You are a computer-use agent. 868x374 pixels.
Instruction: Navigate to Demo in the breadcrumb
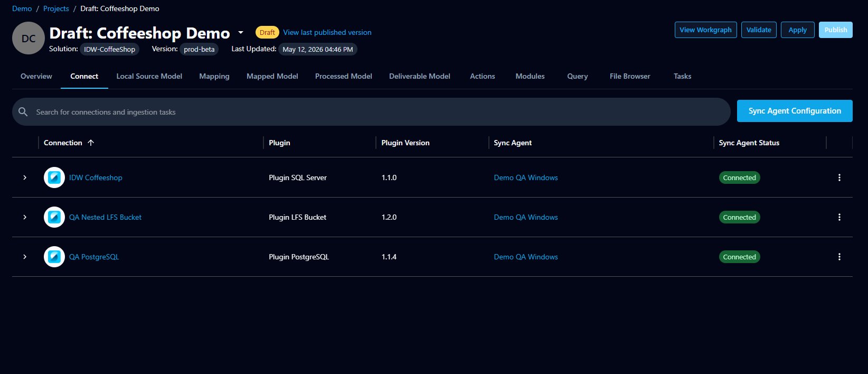22,8
